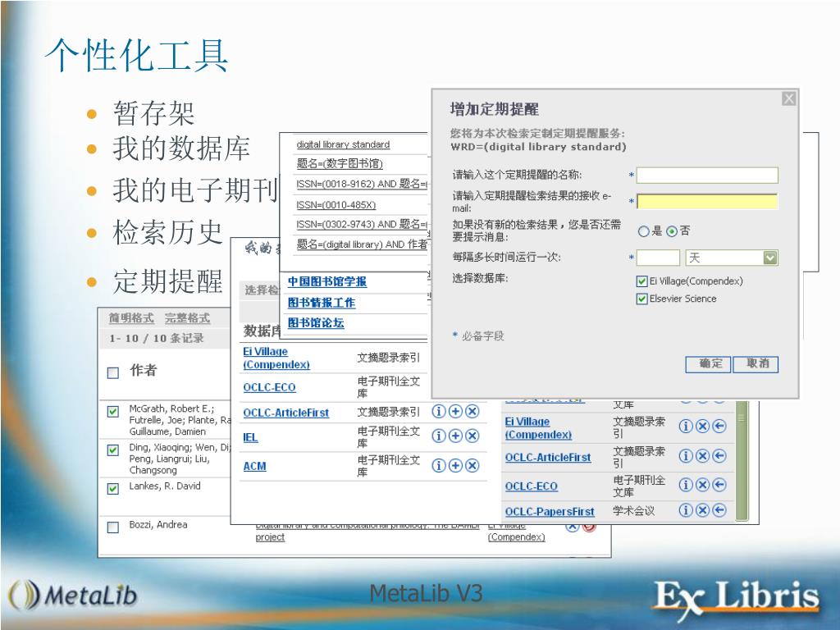Click the 确定 button
This screenshot has height=630, width=840.
tap(708, 364)
